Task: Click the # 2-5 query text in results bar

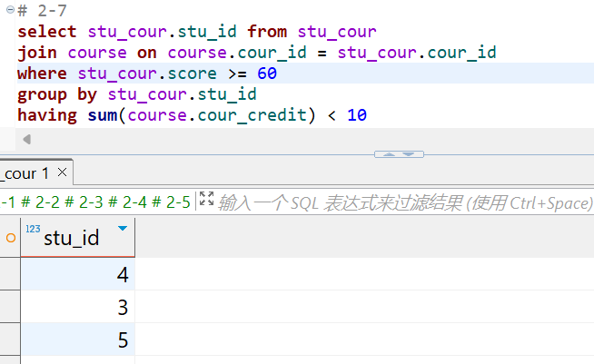Action: pos(171,202)
